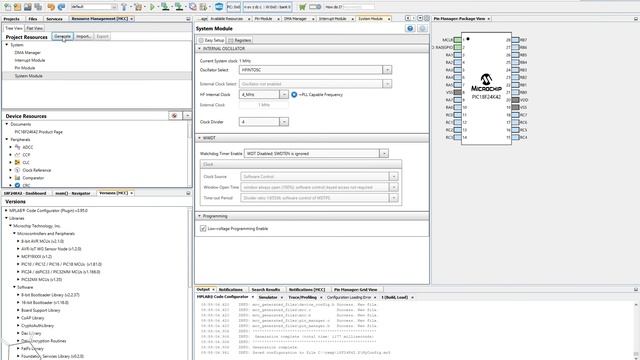Collapse the Programming section
The height and width of the screenshot is (360, 640).
(x=200, y=216)
